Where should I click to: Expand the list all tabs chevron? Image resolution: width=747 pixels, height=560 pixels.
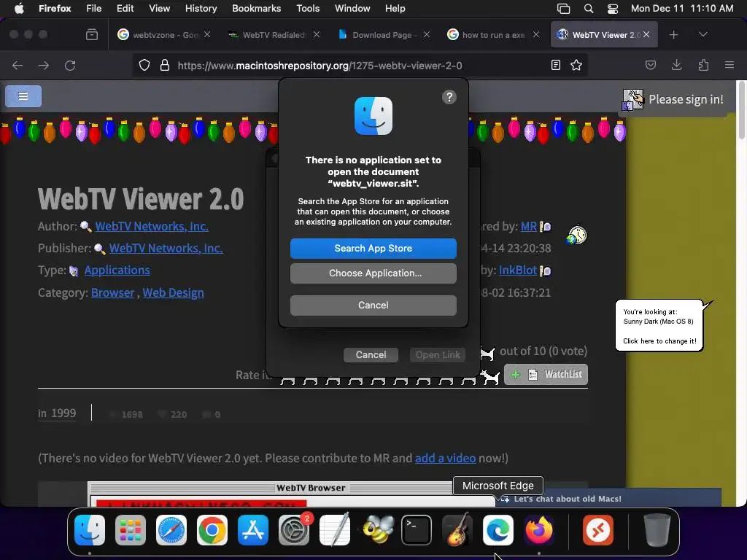click(x=703, y=34)
